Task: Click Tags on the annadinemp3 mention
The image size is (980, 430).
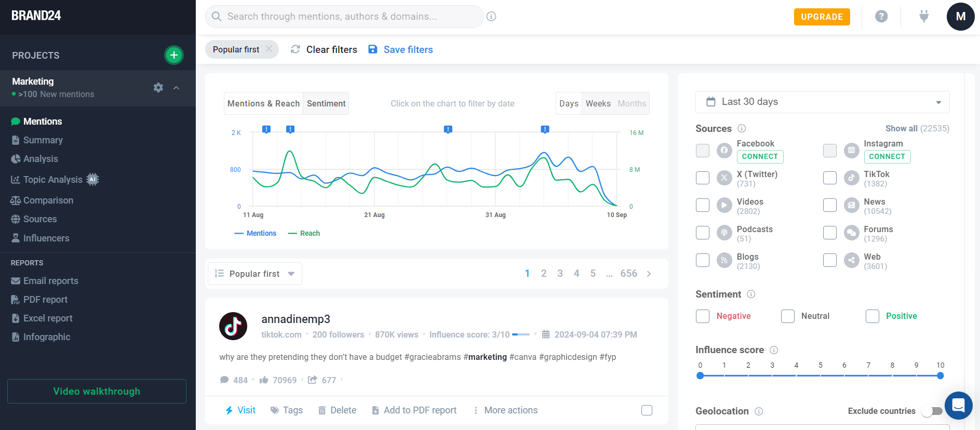Action: click(x=287, y=410)
